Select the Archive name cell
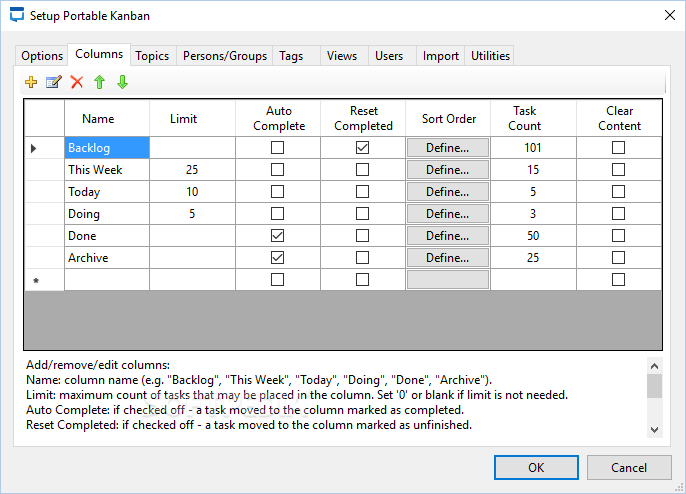 click(107, 257)
